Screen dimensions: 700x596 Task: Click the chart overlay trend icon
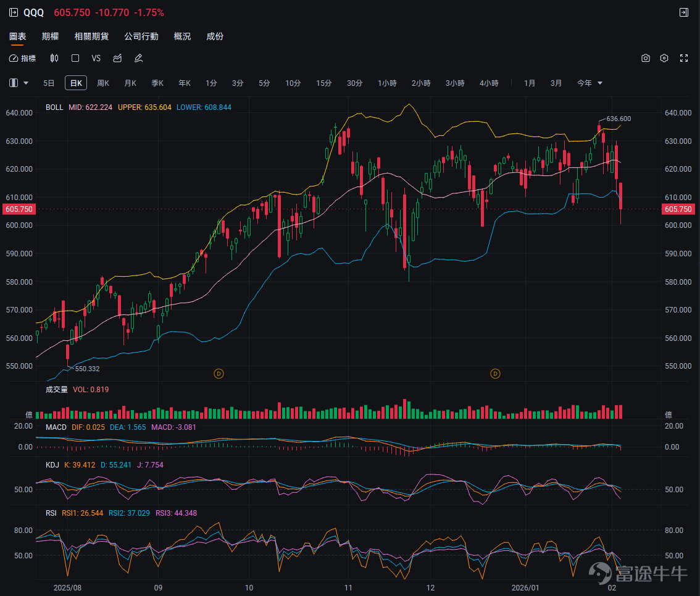pyautogui.click(x=117, y=58)
